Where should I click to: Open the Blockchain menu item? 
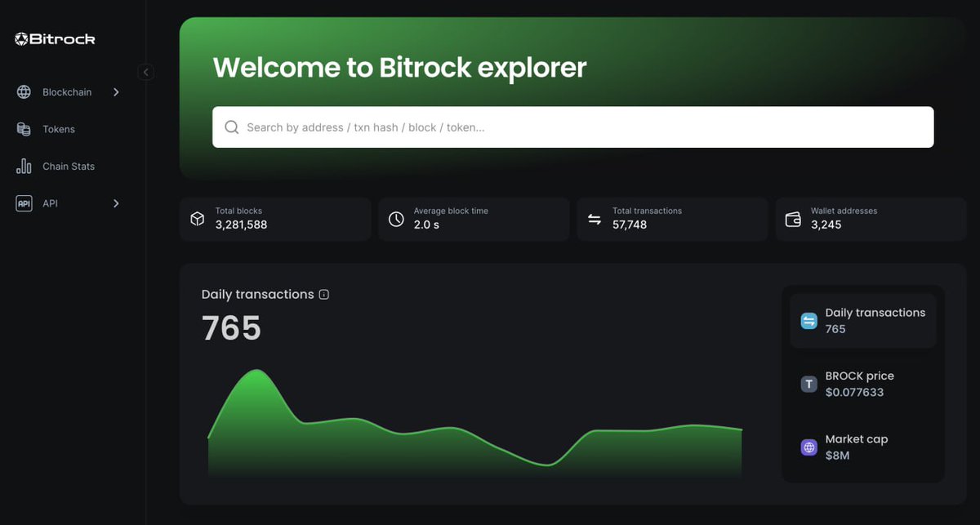click(69, 92)
